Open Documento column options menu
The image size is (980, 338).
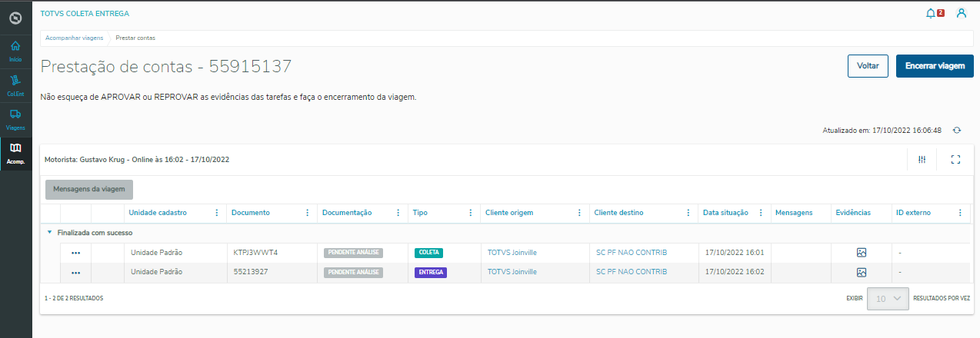308,213
